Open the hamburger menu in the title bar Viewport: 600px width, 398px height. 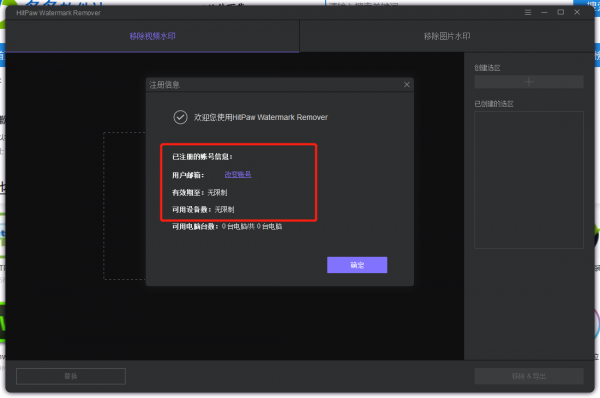click(528, 13)
